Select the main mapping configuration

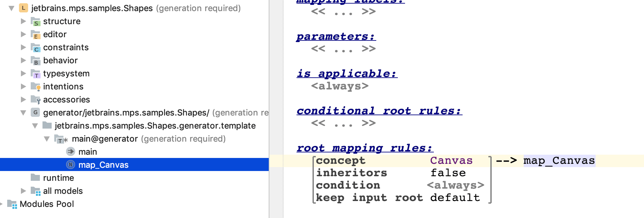88,152
